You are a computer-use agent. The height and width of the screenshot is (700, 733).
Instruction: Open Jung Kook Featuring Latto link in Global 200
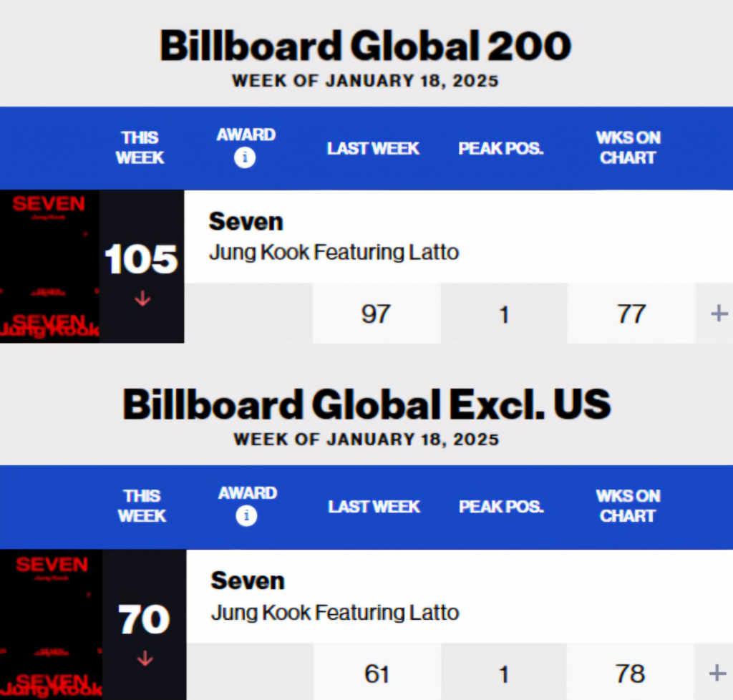tap(334, 253)
